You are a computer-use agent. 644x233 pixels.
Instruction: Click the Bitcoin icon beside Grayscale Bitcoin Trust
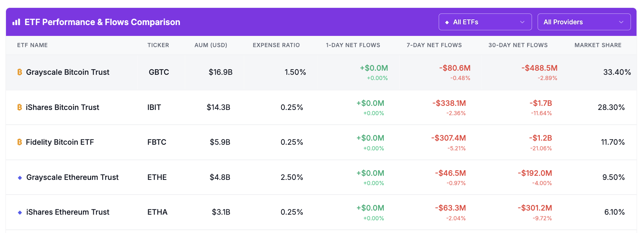pyautogui.click(x=20, y=72)
